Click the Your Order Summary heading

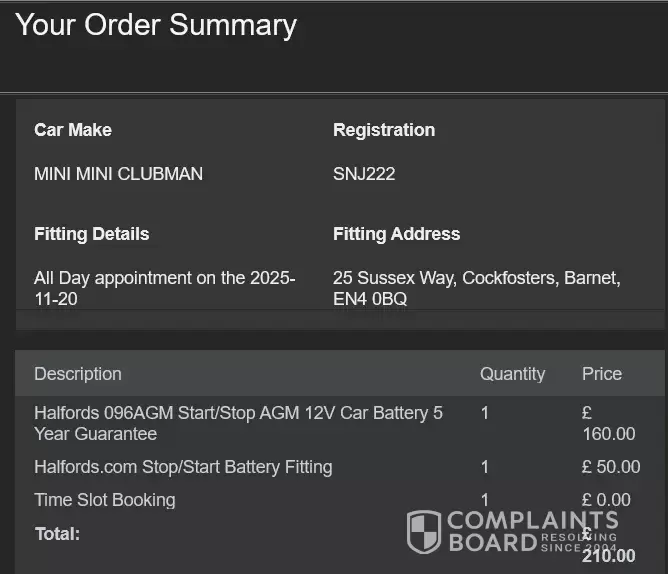point(156,25)
